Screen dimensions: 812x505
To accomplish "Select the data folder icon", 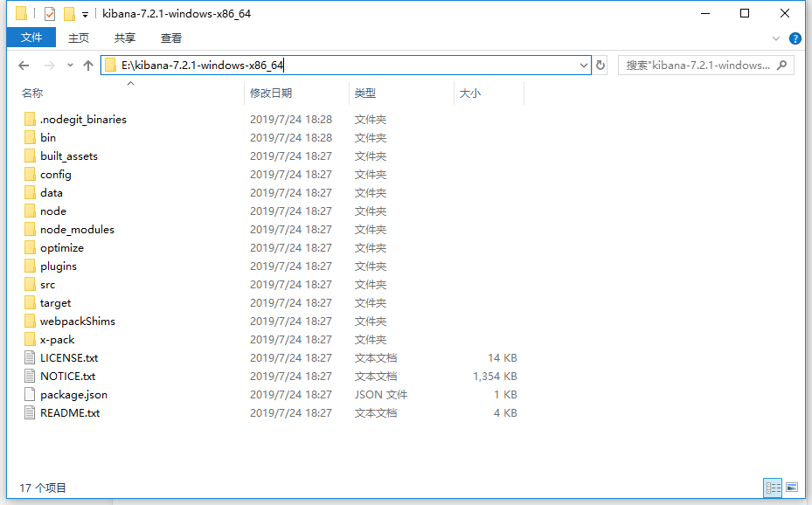I will tap(30, 193).
